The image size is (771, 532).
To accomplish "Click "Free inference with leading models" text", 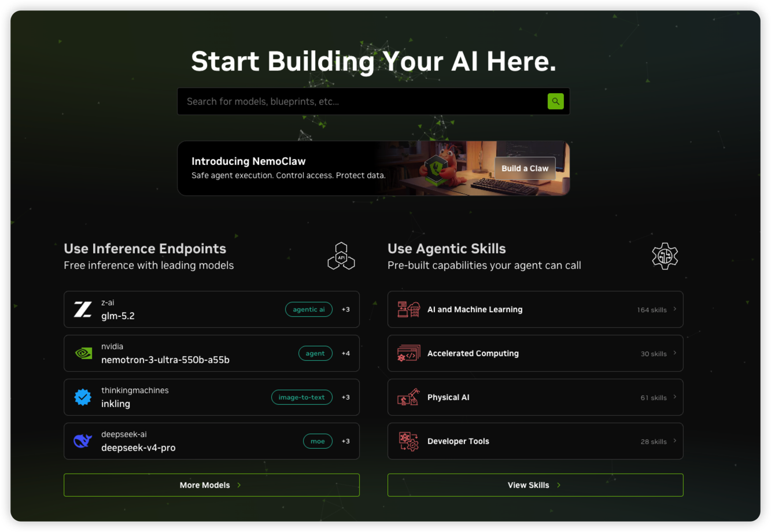I will pos(149,265).
